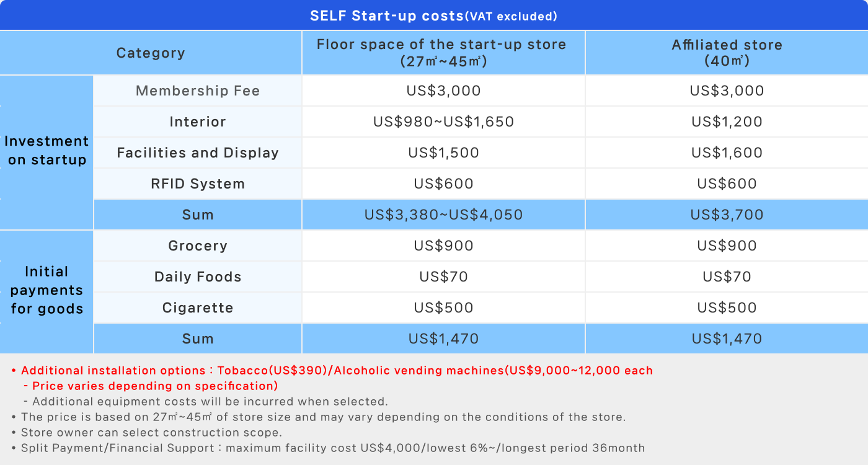Select the affiliated store sum US$3,700
Viewport: 868px width, 465px height.
click(x=727, y=215)
